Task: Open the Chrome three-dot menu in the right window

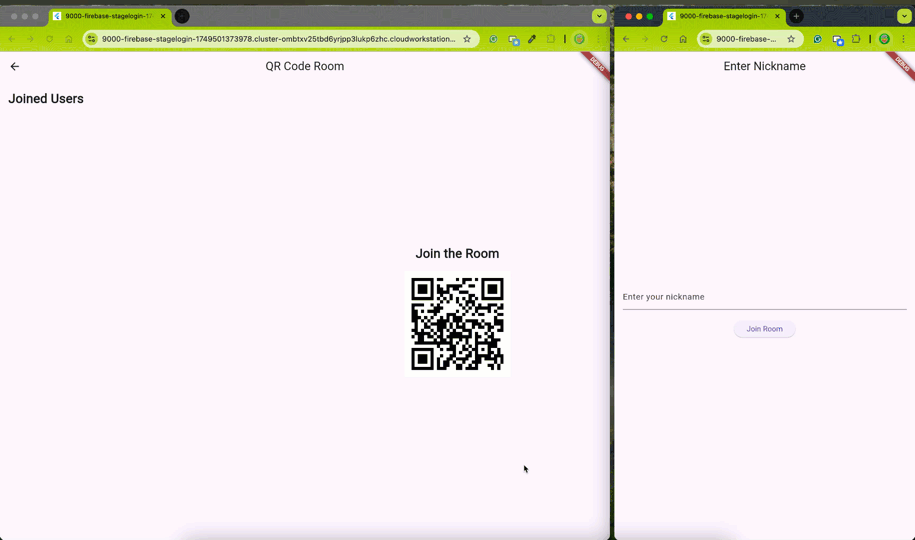Action: [x=903, y=39]
